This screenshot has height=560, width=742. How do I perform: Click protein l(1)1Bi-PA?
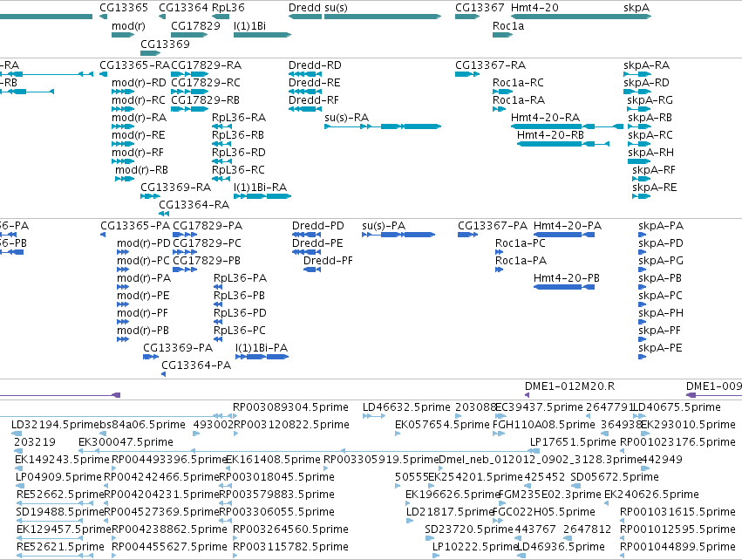[262, 348]
